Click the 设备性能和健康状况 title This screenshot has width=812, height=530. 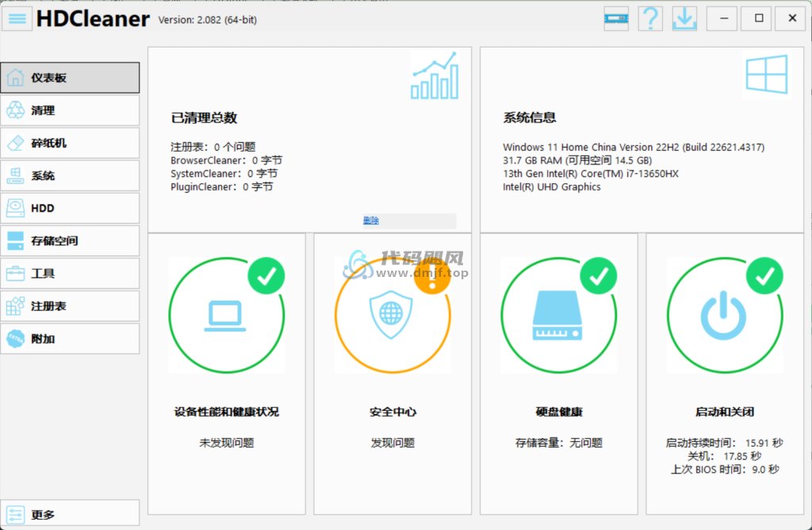(226, 412)
